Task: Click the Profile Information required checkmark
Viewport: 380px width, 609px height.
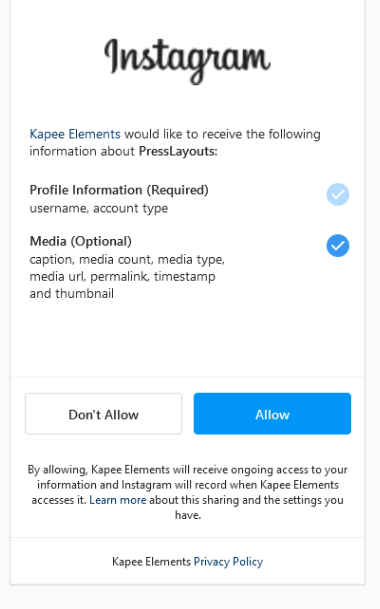Action: pos(338,194)
